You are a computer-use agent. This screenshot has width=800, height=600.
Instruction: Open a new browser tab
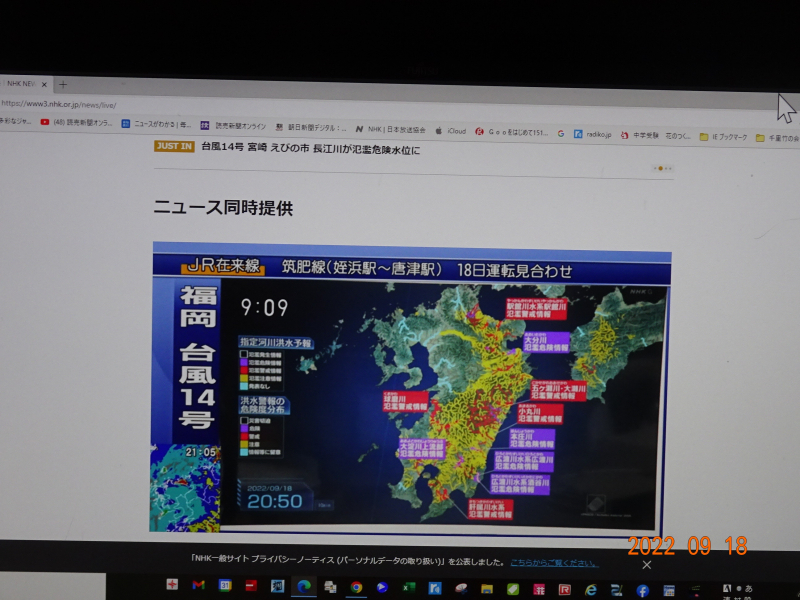coord(63,84)
